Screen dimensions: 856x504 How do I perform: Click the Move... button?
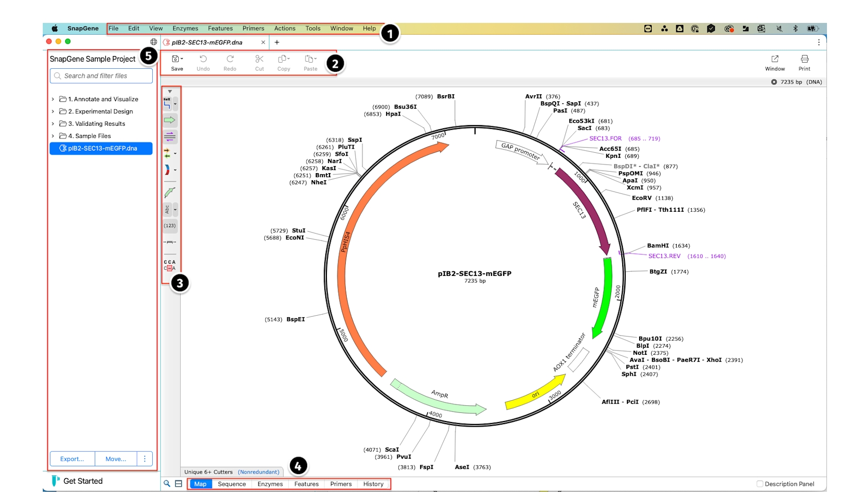click(x=116, y=459)
